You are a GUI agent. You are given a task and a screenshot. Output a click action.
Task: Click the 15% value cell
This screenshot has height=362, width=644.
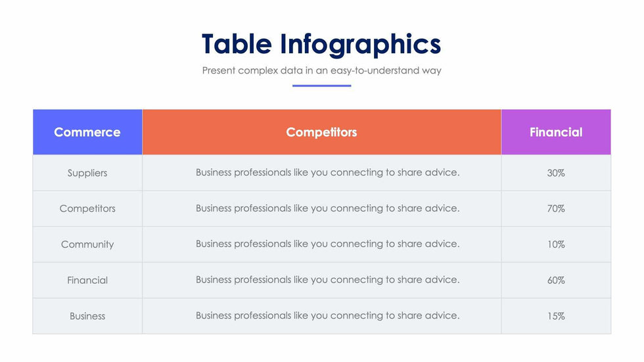click(556, 316)
